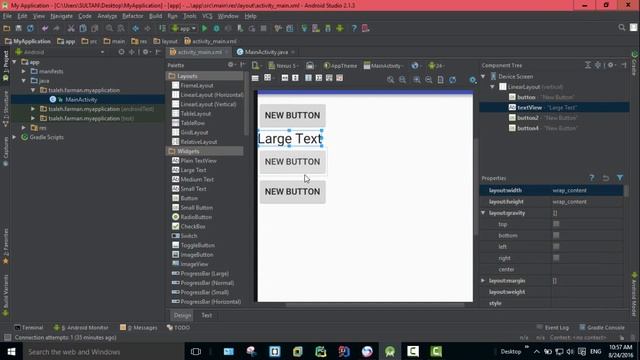Screen dimensions: 640x360
Task: Click the Undo arrow toolbar icon
Action: [45, 28]
